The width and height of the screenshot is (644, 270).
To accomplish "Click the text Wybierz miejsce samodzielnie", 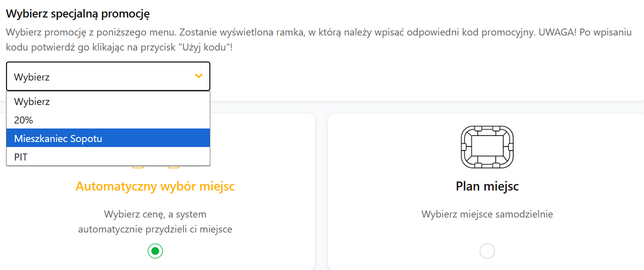I will (x=487, y=214).
